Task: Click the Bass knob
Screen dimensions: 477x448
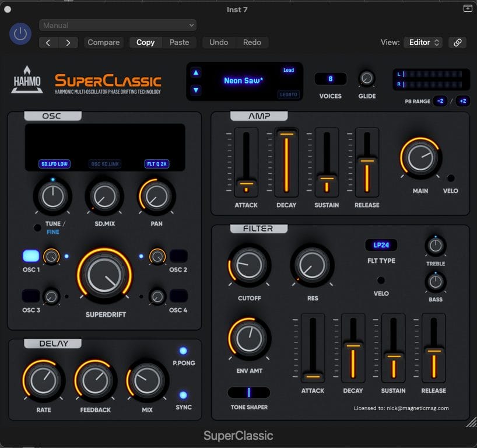Action: click(436, 282)
